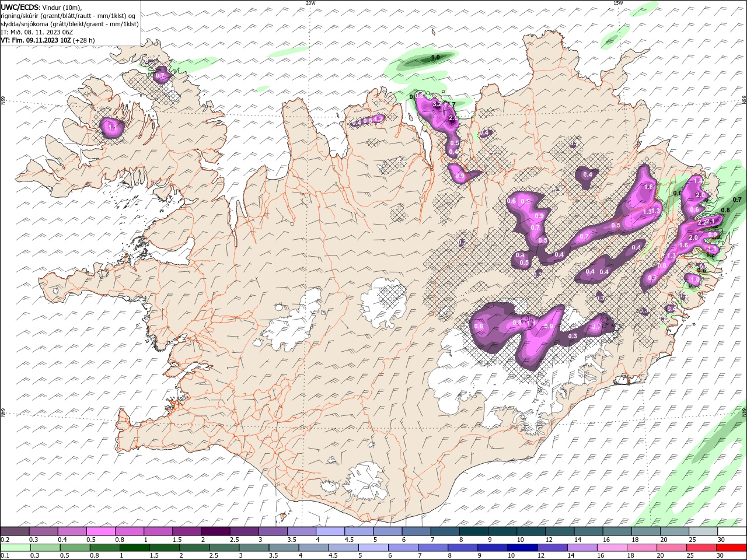The height and width of the screenshot is (560, 747).
Task: Pick bright pink upper swatch between 0.5 and 0.8
Action: point(100,531)
